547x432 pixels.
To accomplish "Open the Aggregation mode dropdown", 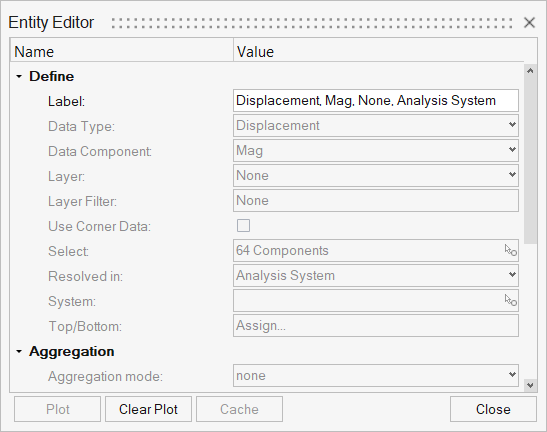I will [x=376, y=375].
